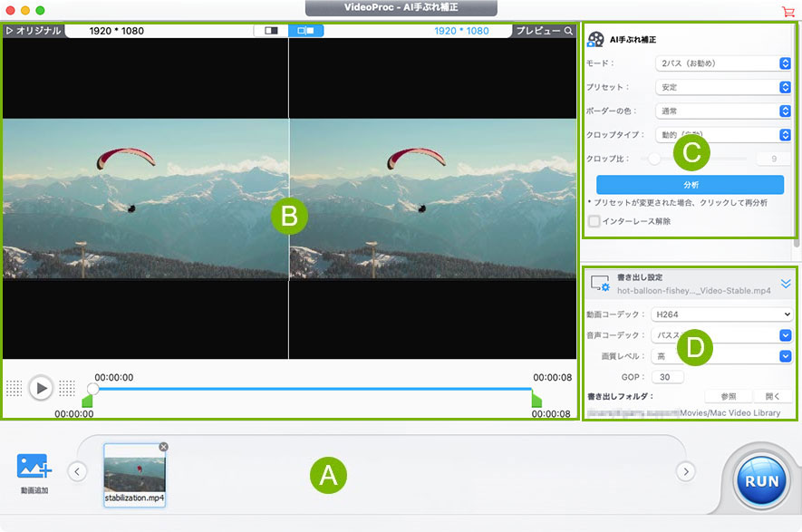Viewport: 802px width, 532px height.
Task: Open the プリセット dropdown
Action: click(x=722, y=87)
